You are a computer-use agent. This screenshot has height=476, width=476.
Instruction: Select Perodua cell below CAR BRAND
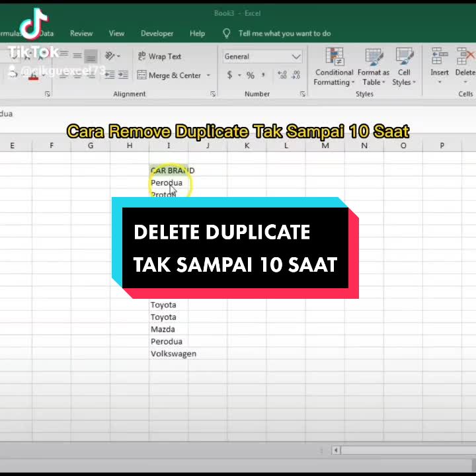pyautogui.click(x=169, y=182)
